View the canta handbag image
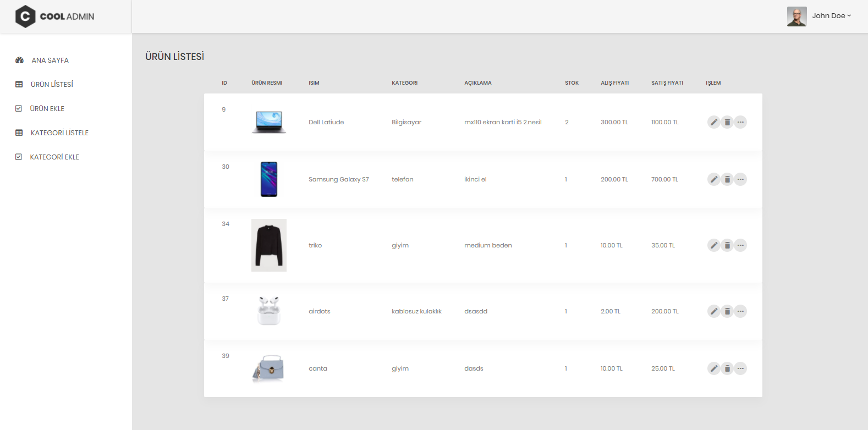Viewport: 868px width, 430px height. (x=269, y=368)
